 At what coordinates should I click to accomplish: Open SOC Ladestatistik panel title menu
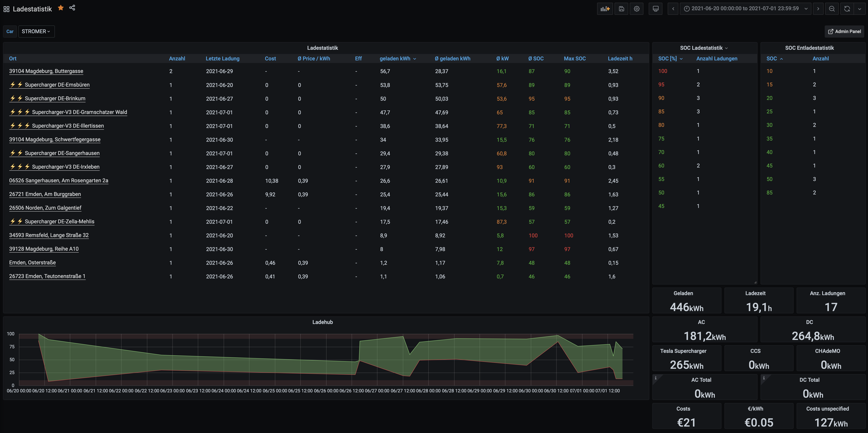702,48
